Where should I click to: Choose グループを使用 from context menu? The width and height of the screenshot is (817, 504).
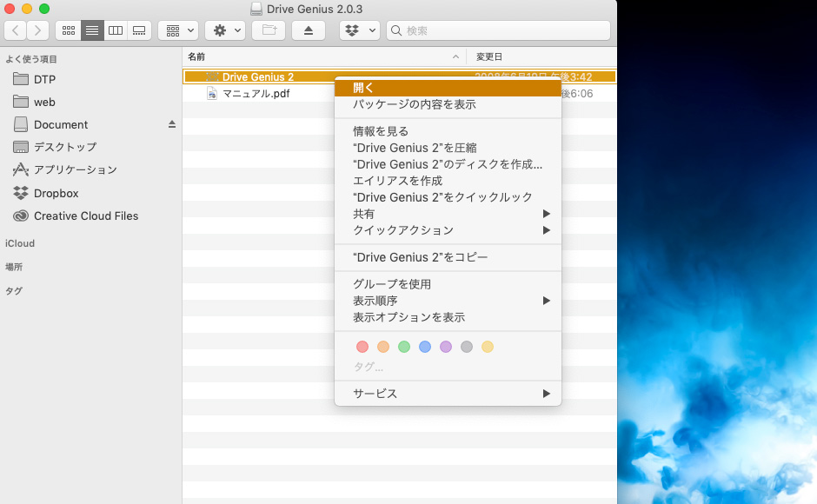(x=448, y=284)
